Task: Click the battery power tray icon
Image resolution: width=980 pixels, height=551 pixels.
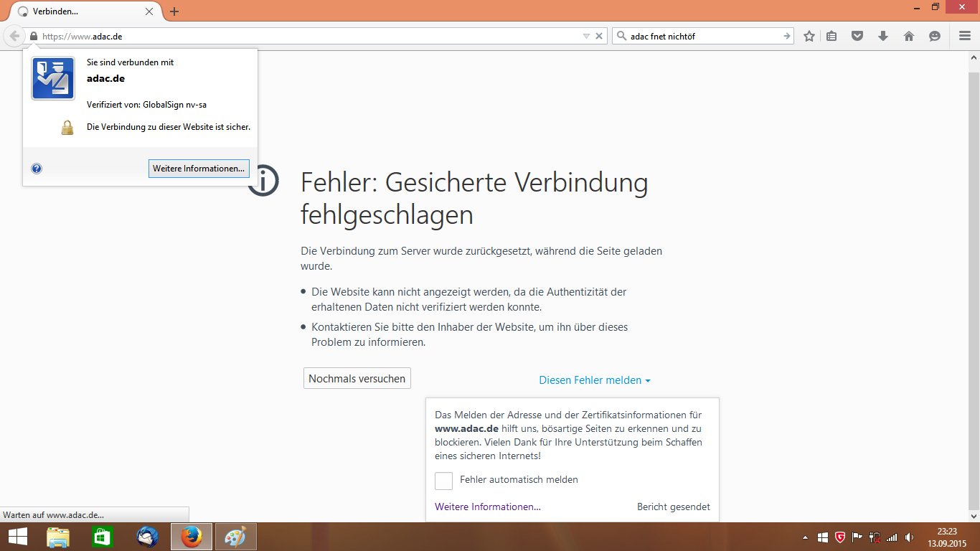Action: point(875,537)
